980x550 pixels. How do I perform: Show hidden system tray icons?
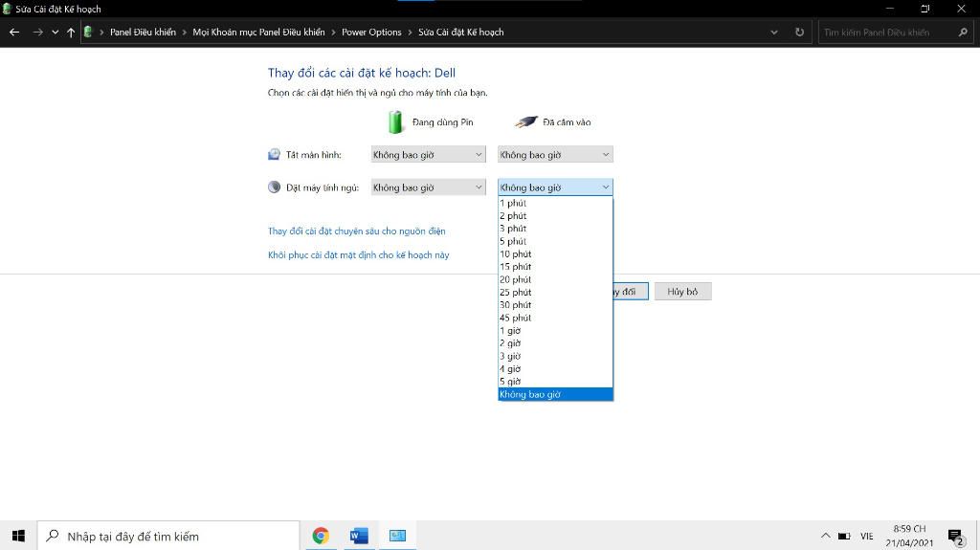click(826, 536)
